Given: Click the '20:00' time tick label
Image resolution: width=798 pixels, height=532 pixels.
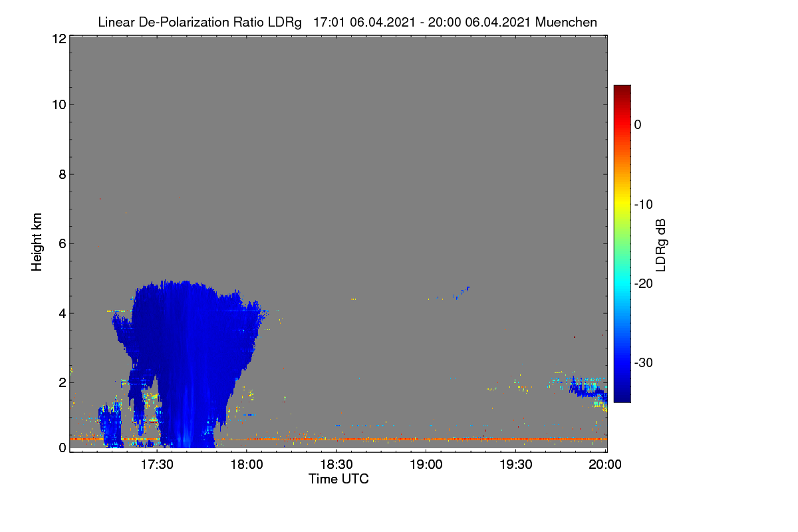Looking at the screenshot, I should tap(606, 465).
